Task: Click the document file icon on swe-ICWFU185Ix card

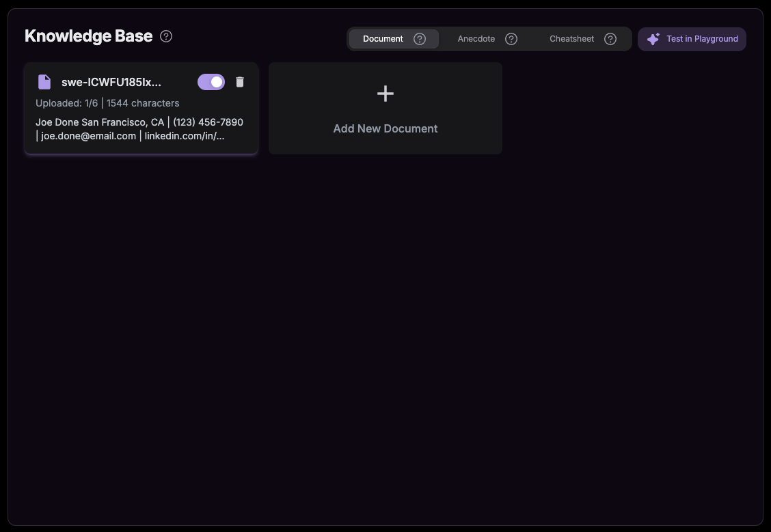Action: pos(44,81)
